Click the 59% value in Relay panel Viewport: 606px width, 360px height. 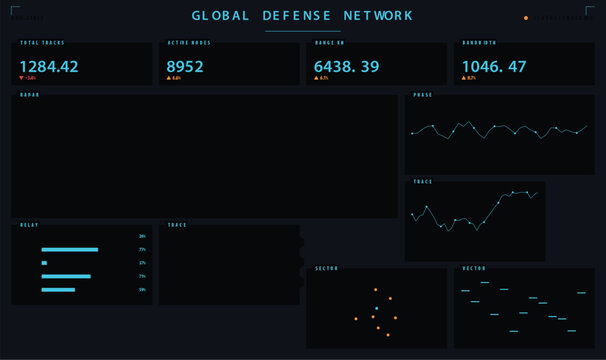[x=142, y=290]
